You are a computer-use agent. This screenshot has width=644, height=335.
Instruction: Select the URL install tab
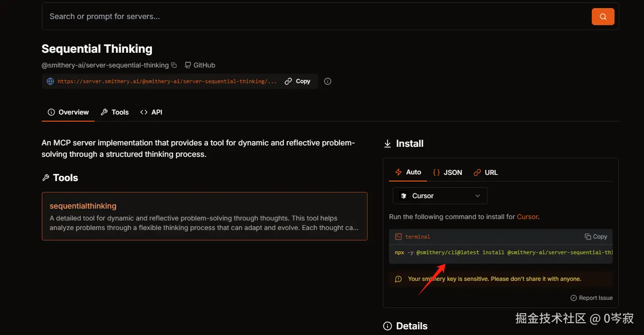(486, 172)
